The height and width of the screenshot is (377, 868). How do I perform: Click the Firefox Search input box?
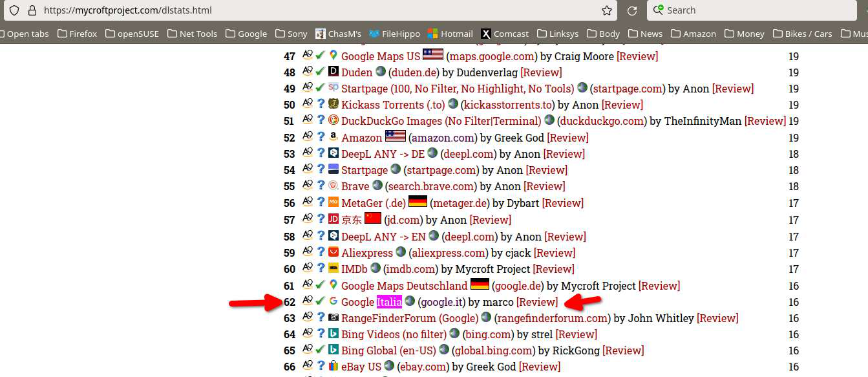click(752, 10)
